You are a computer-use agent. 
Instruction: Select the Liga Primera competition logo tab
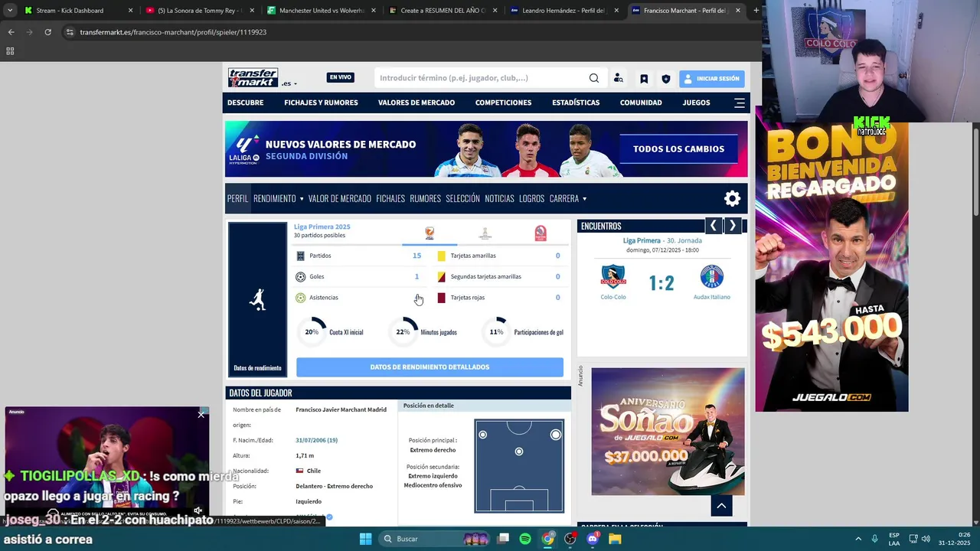tap(430, 233)
